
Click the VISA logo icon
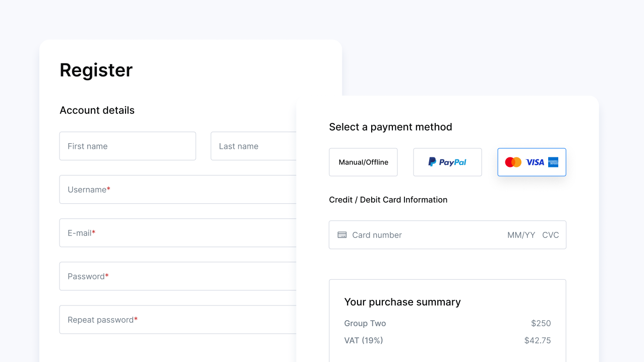[x=535, y=162]
